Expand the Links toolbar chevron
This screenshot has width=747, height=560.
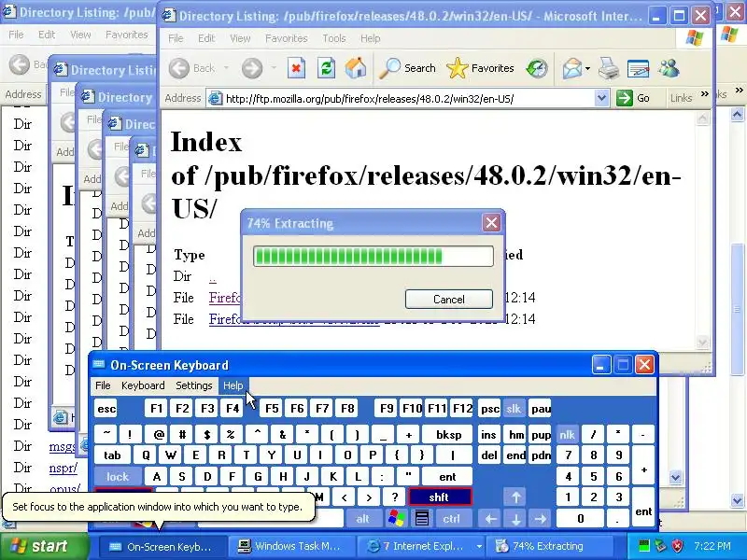tap(705, 94)
